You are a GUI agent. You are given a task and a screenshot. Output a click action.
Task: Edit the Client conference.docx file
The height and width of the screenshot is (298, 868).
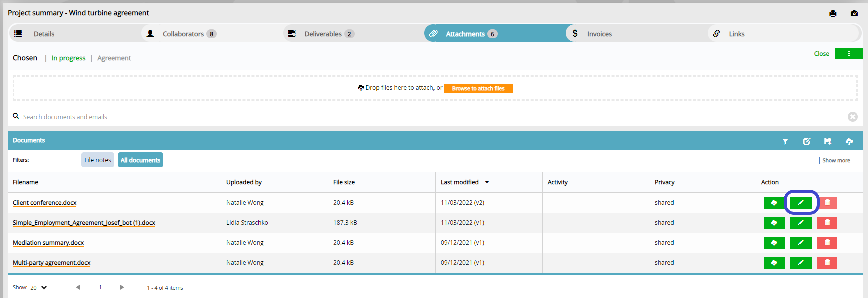(801, 203)
